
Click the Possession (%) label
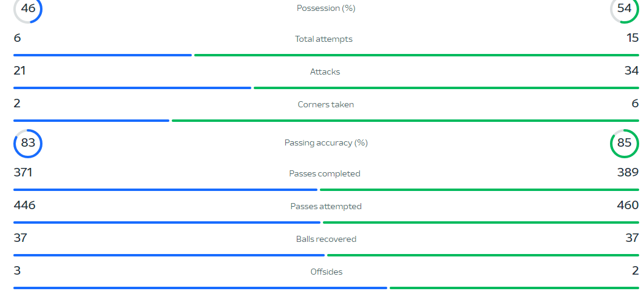point(326,8)
